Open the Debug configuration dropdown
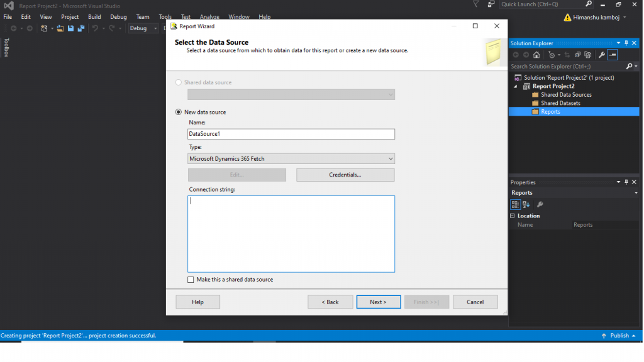Screen dimensions: 644x362 pyautogui.click(x=155, y=28)
